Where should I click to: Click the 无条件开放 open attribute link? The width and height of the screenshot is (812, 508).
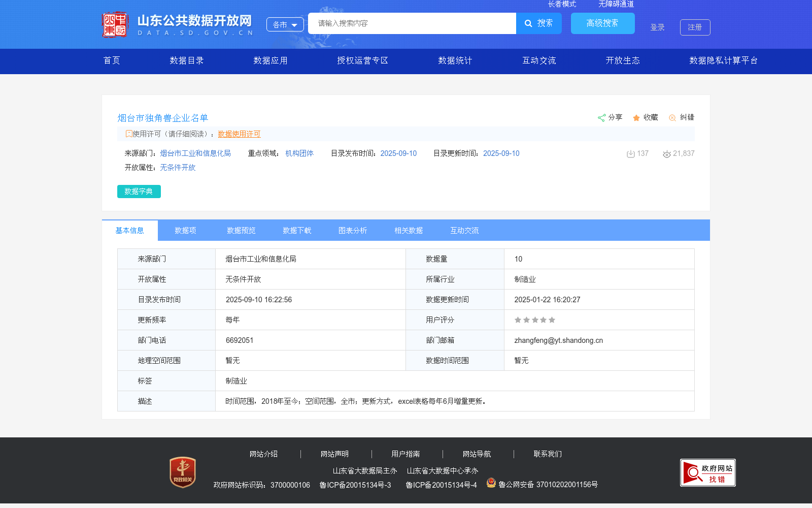178,168
